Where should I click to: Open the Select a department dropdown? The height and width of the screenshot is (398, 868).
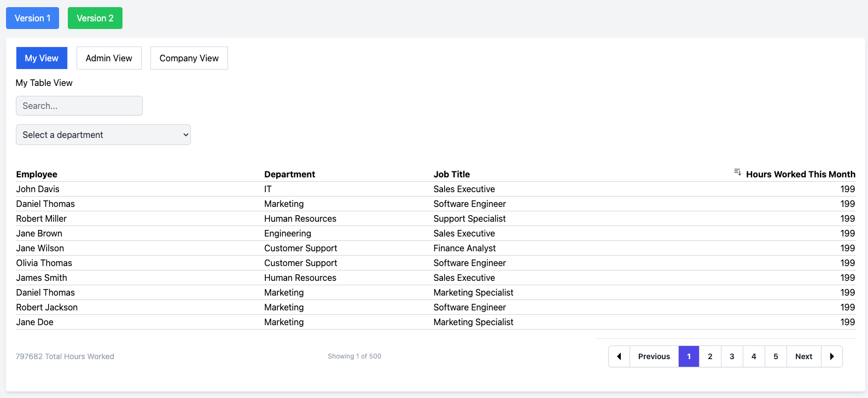103,135
